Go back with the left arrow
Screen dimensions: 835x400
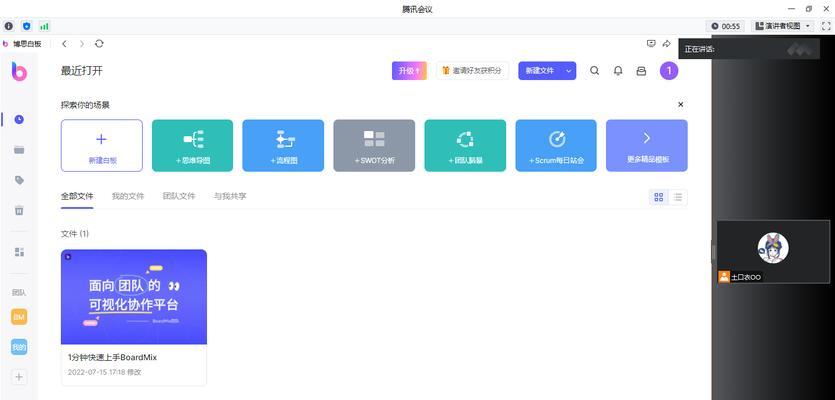click(x=64, y=44)
